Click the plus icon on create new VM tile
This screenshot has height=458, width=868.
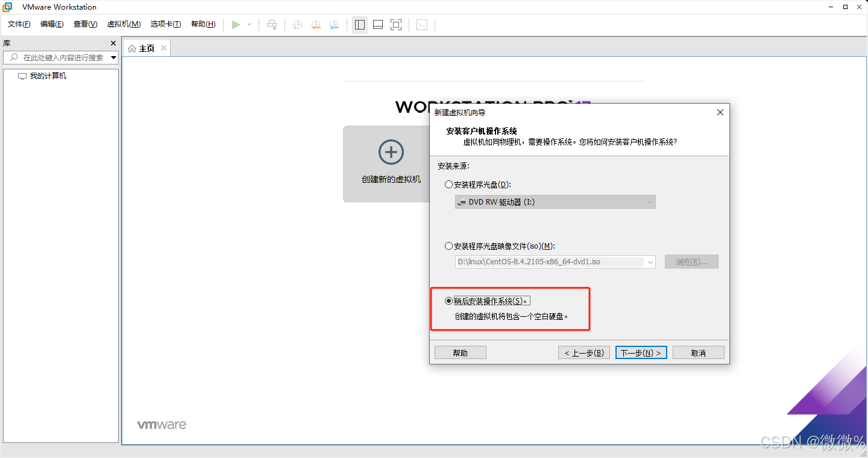[391, 152]
